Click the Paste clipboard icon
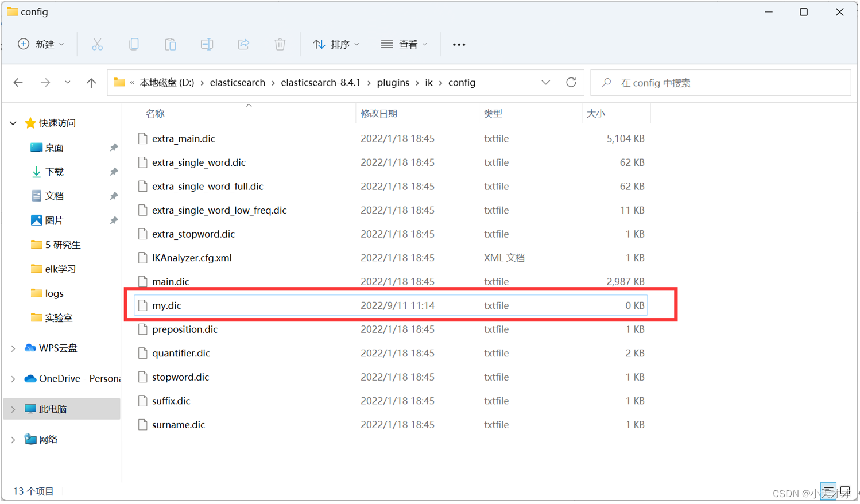860x504 pixels. (171, 44)
